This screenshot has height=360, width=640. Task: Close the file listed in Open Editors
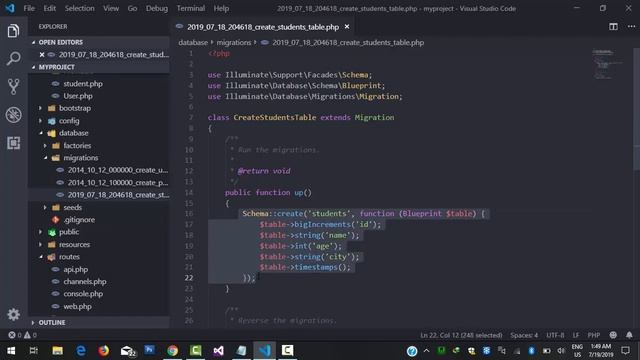coord(42,54)
